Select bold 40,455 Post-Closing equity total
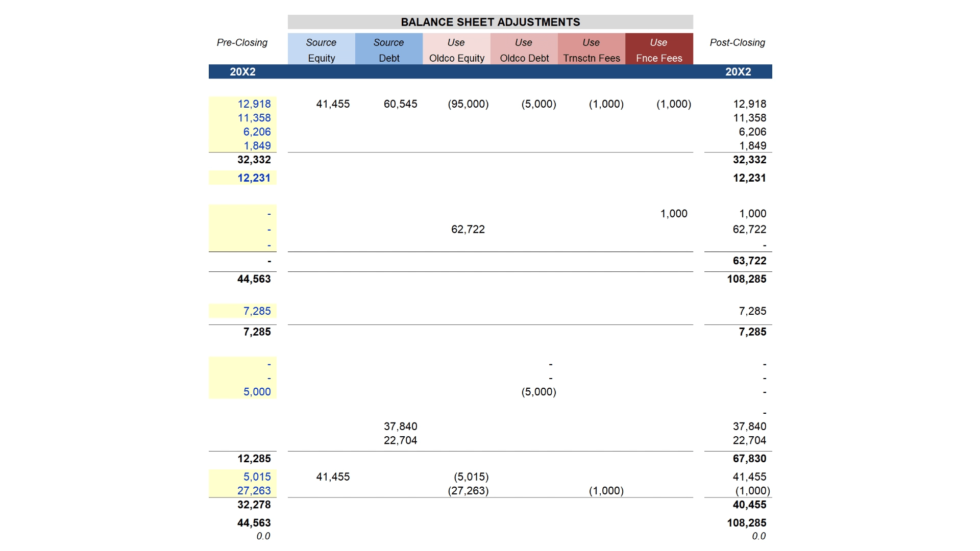 pyautogui.click(x=749, y=505)
